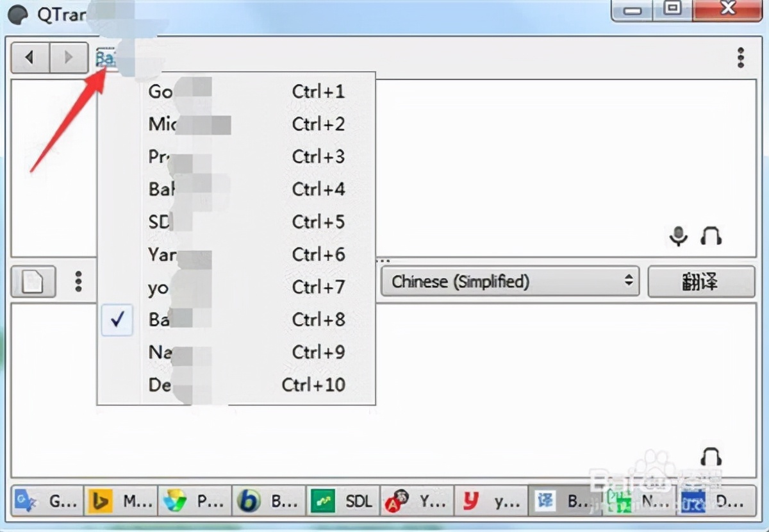The height and width of the screenshot is (532, 769).
Task: Select the Bing "M..." service button
Action: pos(121,501)
